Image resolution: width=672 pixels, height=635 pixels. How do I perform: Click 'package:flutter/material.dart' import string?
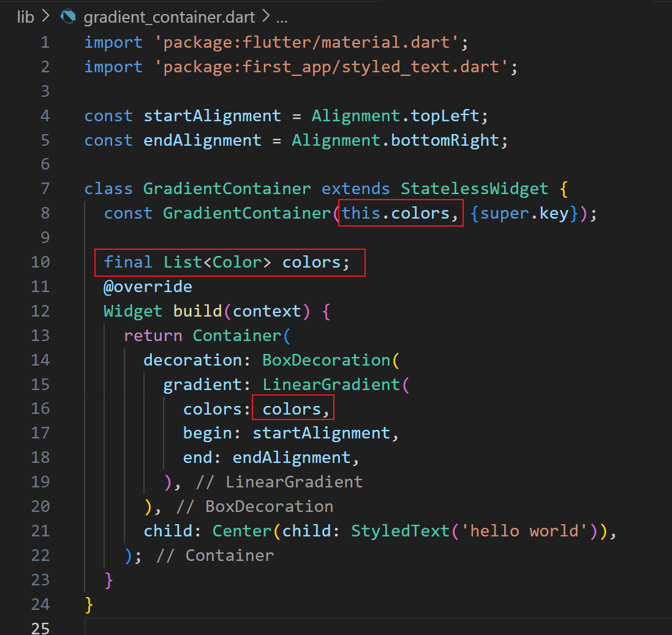(x=306, y=42)
